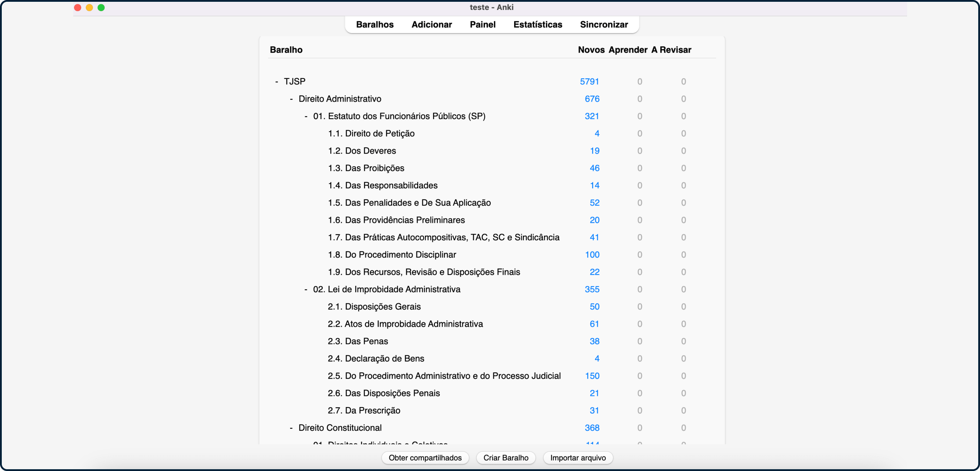
Task: Open deck 2.5. Do Procedimento Administrativo
Action: tap(444, 376)
